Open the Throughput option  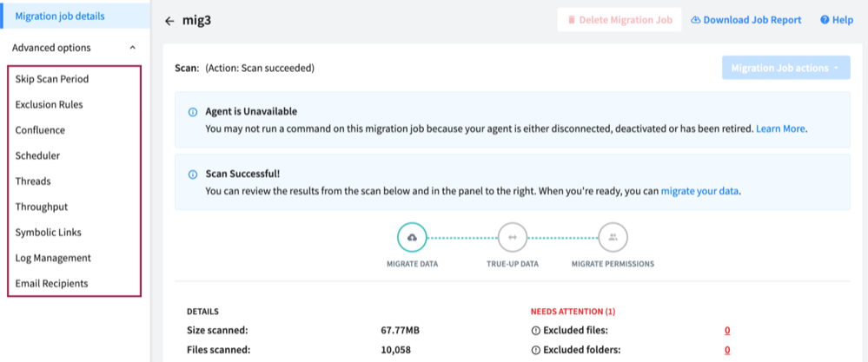point(42,207)
